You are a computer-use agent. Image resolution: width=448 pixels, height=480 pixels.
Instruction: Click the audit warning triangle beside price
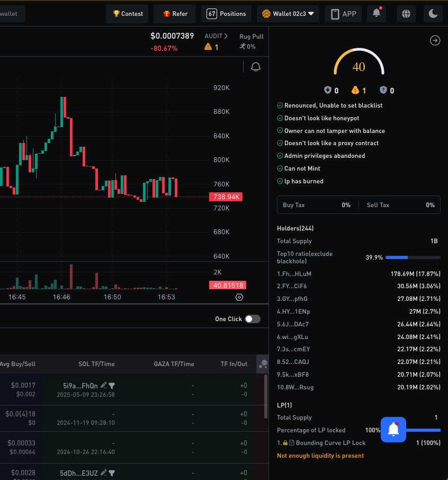(208, 47)
